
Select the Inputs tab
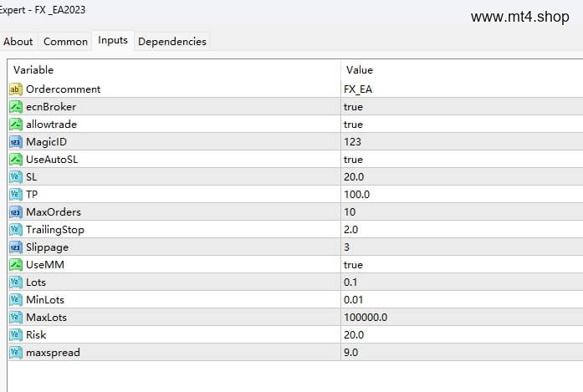113,40
